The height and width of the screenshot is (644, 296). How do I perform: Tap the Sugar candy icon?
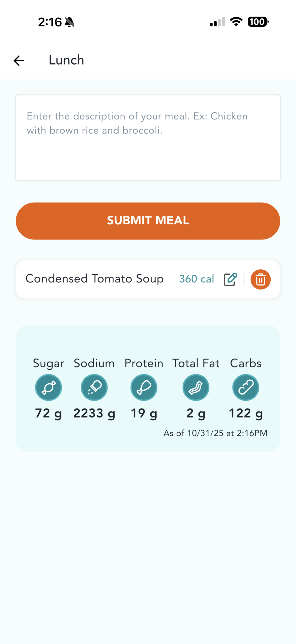pyautogui.click(x=48, y=387)
